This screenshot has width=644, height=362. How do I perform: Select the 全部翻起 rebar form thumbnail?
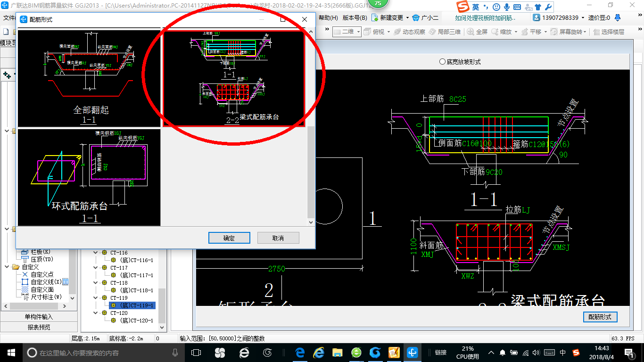(89, 79)
